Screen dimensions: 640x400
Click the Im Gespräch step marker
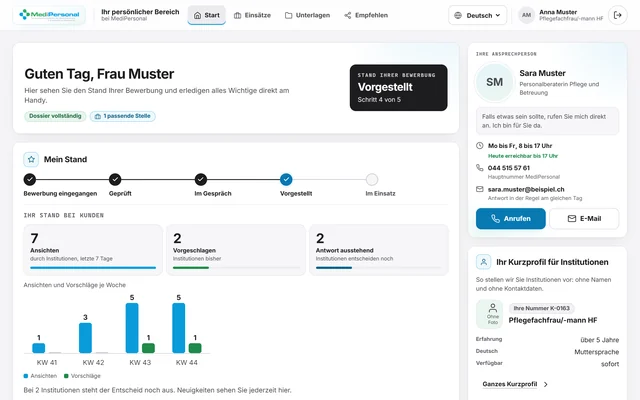coord(200,179)
